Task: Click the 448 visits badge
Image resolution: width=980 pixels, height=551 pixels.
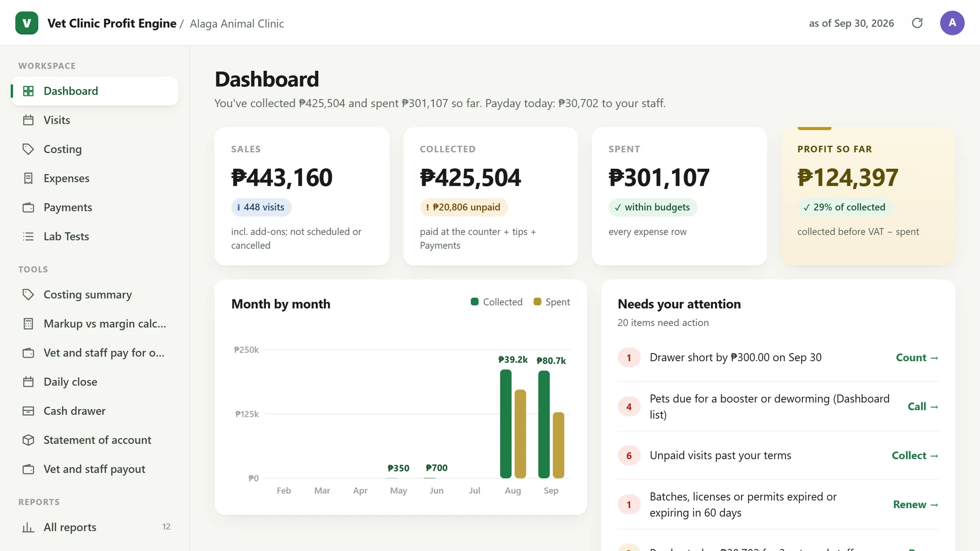Action: (x=261, y=207)
